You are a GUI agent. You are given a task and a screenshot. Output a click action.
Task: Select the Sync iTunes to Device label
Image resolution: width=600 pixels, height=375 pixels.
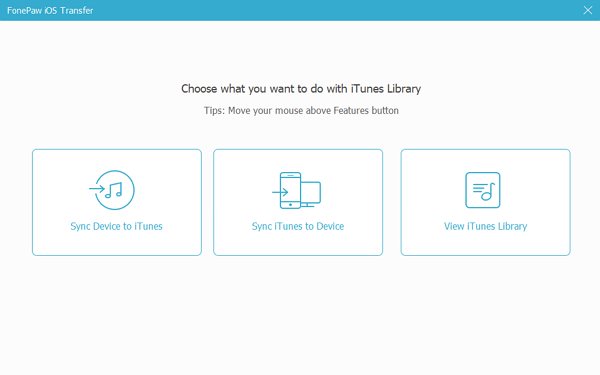pos(298,227)
